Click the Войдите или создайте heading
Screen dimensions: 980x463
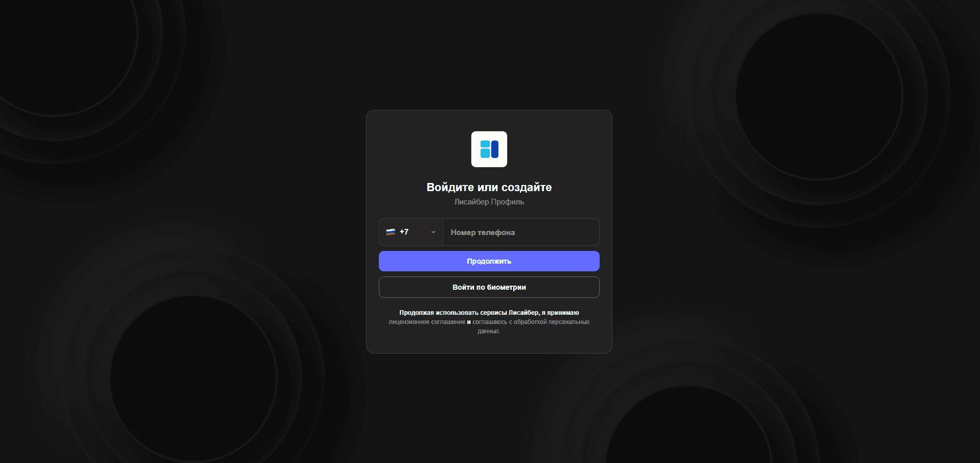(x=489, y=187)
